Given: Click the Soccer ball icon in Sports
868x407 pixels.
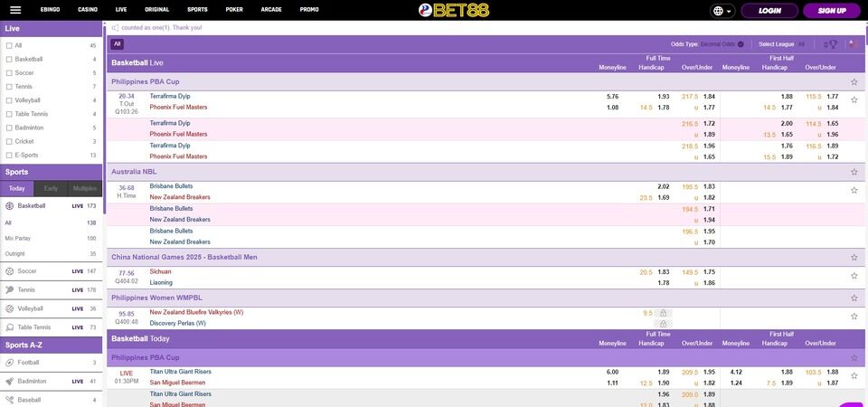Looking at the screenshot, I should pos(9,271).
